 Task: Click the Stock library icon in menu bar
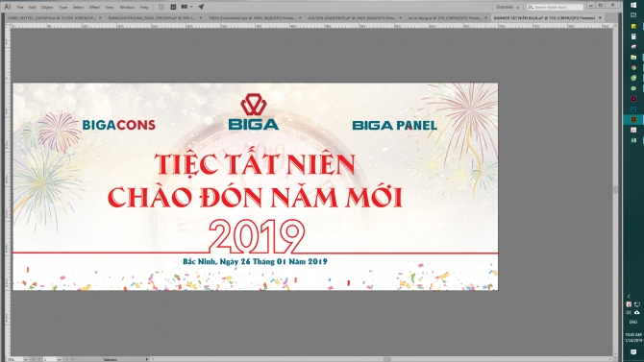click(x=173, y=7)
